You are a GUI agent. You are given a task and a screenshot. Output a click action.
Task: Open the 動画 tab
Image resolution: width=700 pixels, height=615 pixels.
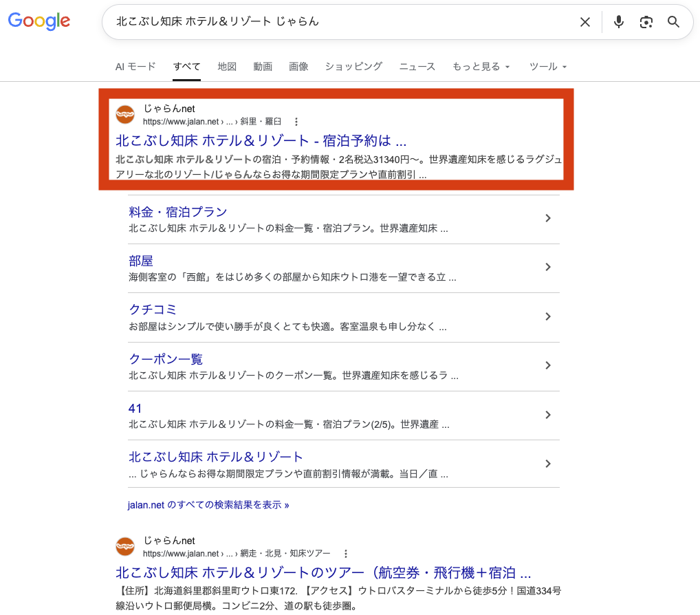[x=263, y=67]
